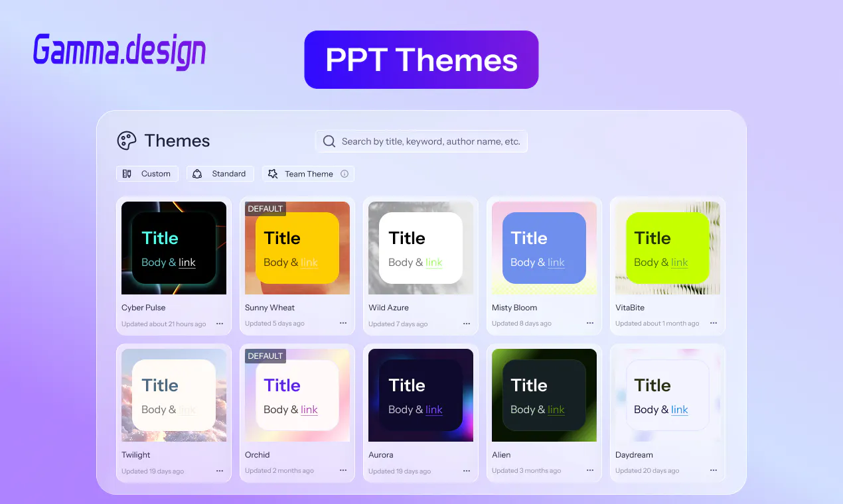Open more options for Twilight theme
This screenshot has width=843, height=504.
pyautogui.click(x=220, y=471)
